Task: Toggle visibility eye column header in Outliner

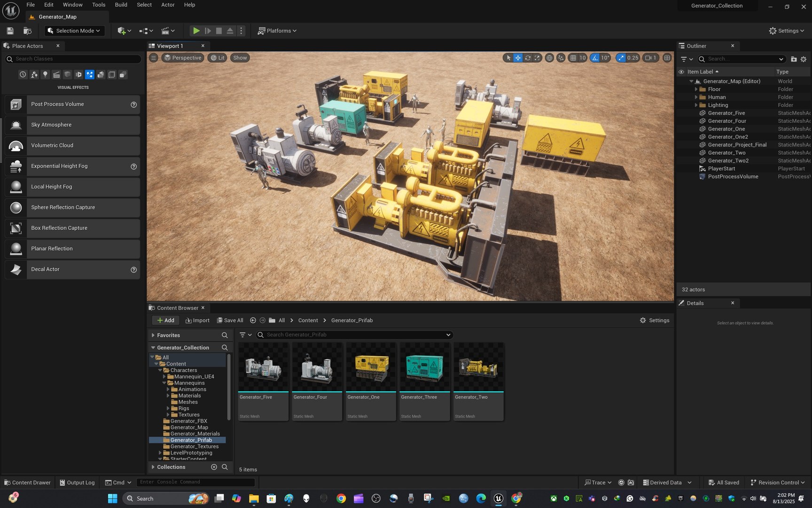Action: coord(681,72)
